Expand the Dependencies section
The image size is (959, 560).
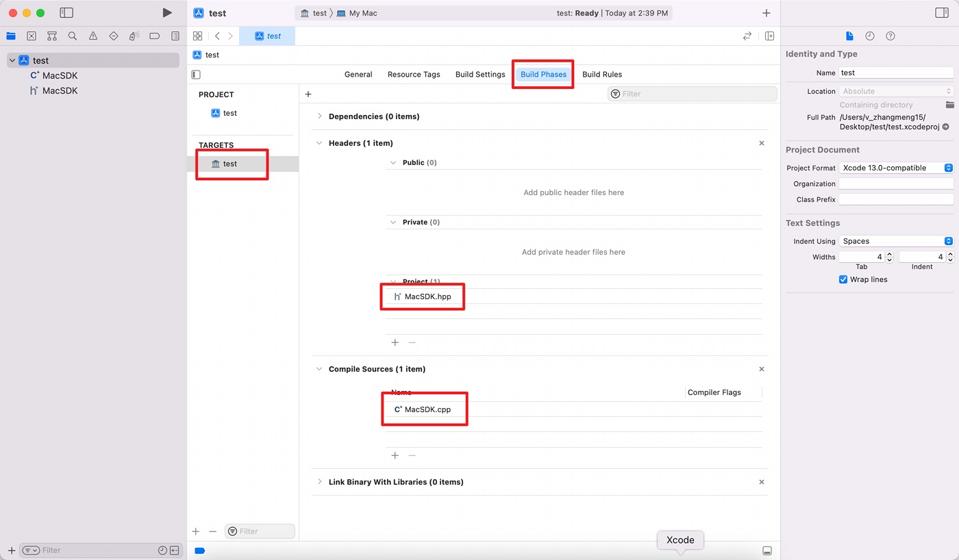(x=319, y=116)
